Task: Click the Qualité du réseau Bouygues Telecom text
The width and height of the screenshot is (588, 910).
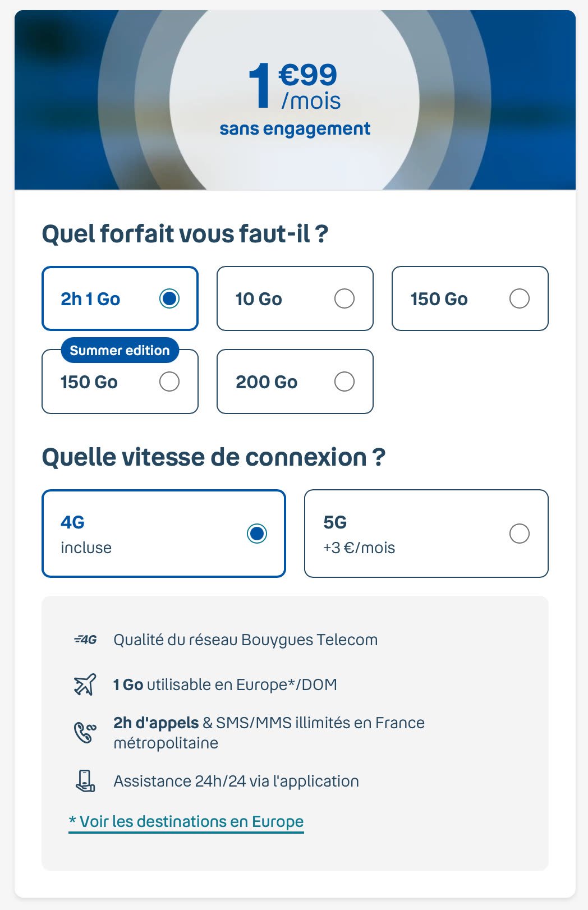Action: coord(246,640)
